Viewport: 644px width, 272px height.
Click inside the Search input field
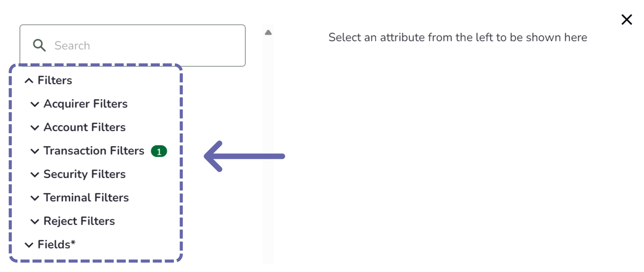click(141, 46)
